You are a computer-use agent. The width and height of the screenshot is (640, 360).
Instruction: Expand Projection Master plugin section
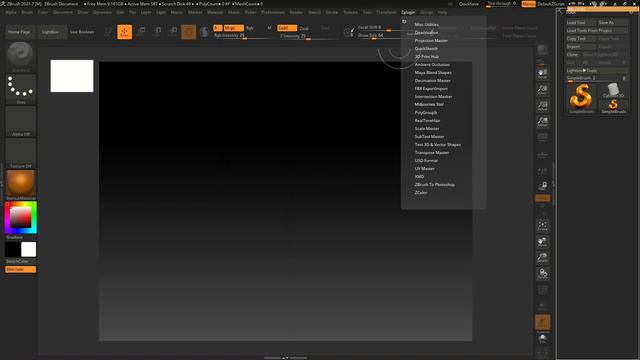coord(431,40)
